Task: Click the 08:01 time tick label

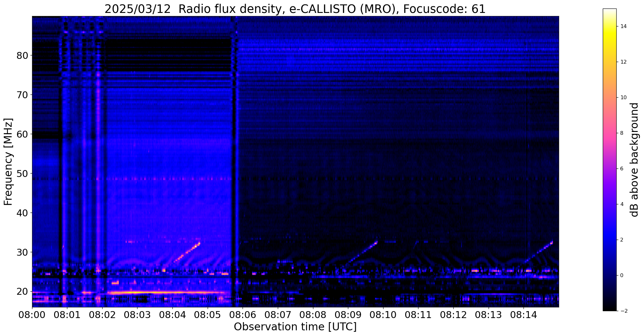Action: [67, 315]
